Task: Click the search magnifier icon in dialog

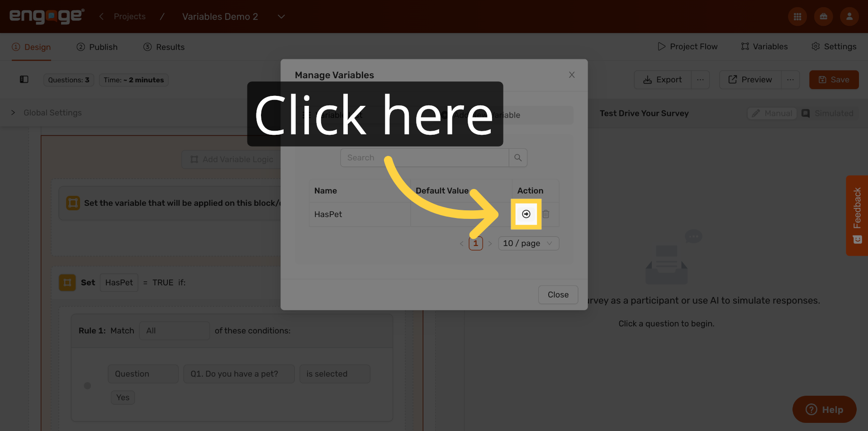Action: (518, 158)
